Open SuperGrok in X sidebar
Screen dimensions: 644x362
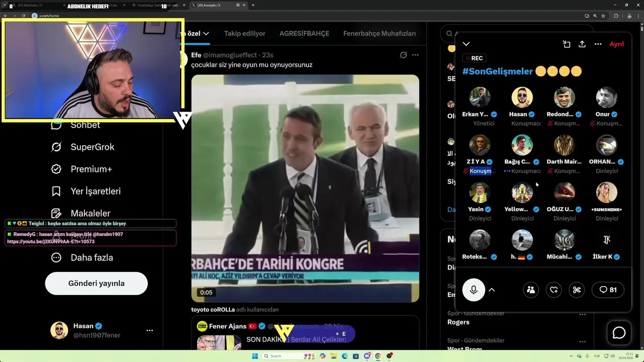point(83,147)
